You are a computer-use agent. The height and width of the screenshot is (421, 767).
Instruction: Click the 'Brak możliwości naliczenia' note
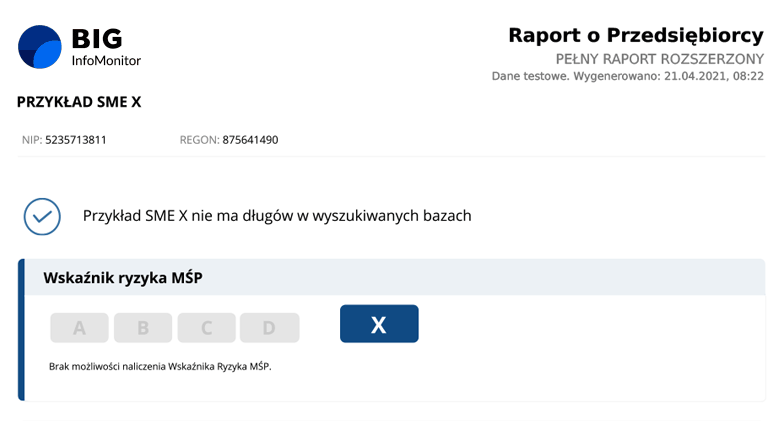click(160, 366)
